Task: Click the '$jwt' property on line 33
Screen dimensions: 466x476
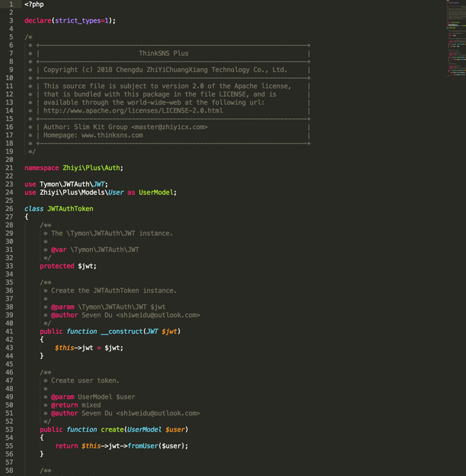Action: (x=85, y=266)
